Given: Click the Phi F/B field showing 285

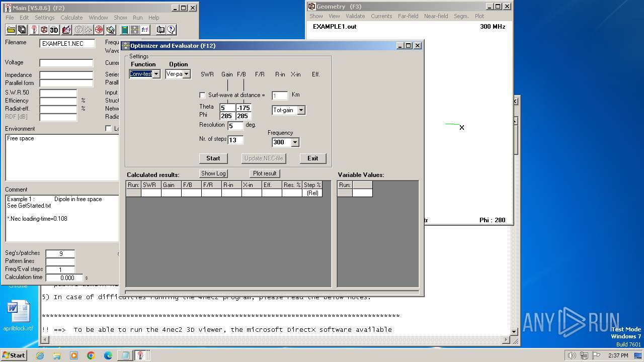Looking at the screenshot, I should [244, 116].
